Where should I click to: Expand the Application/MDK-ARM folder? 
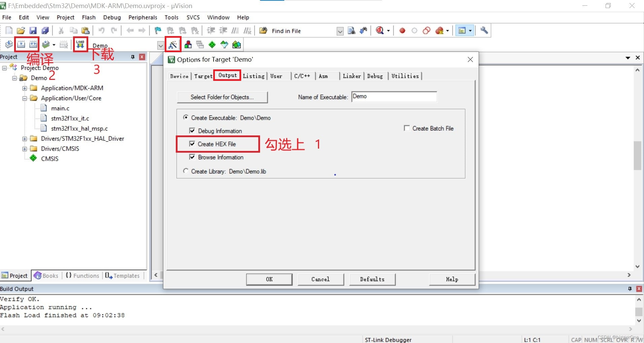25,88
